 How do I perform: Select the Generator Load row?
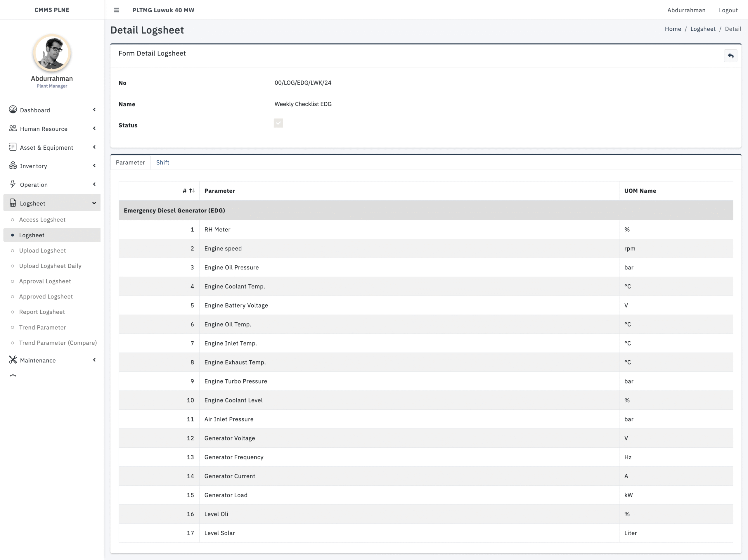pyautogui.click(x=426, y=495)
